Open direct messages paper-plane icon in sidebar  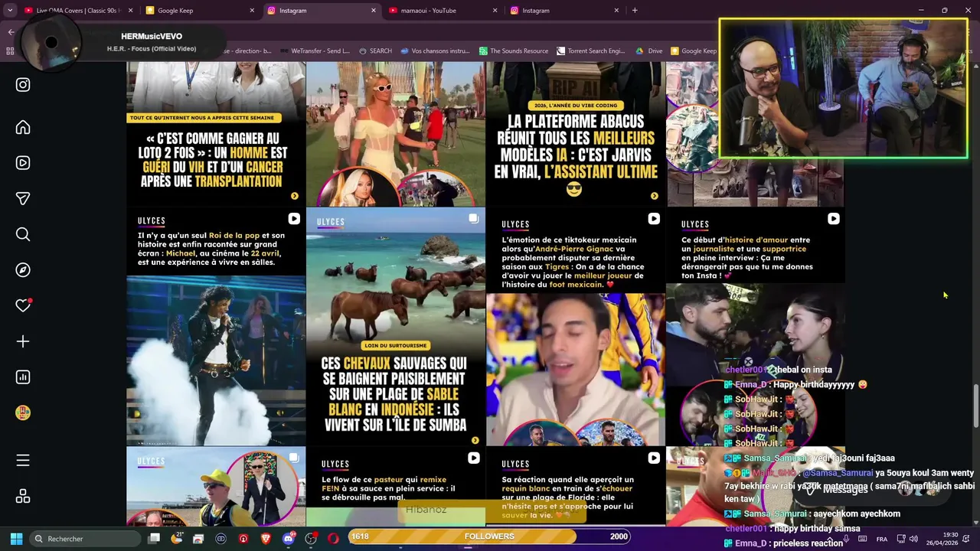23,198
